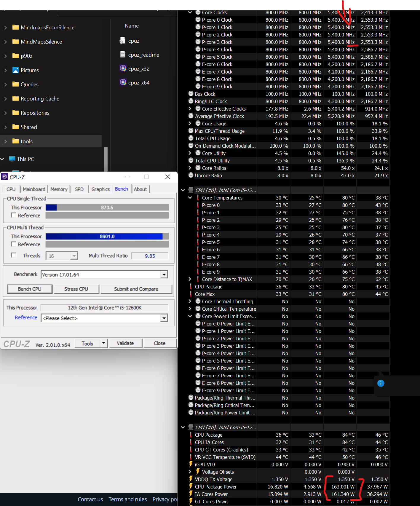Click the blue info notification icon
The image size is (420, 506).
(x=381, y=383)
